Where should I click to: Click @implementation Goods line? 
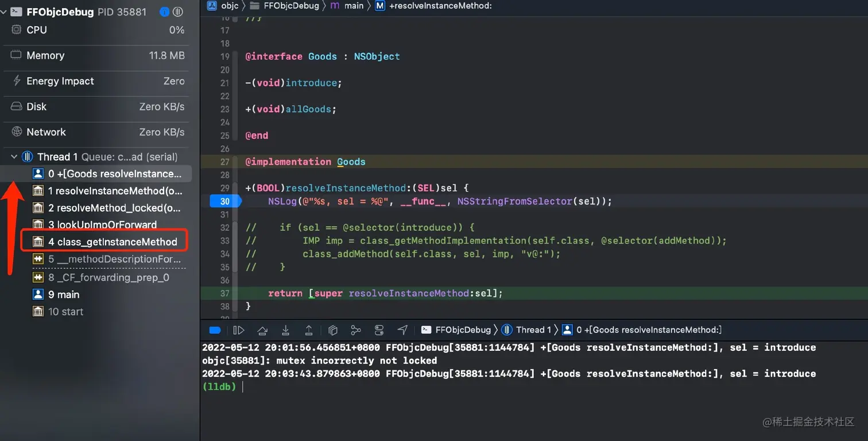coord(305,162)
